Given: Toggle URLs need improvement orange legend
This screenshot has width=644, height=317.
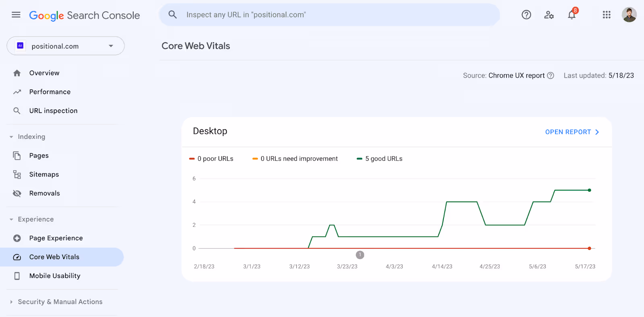Looking at the screenshot, I should coord(295,159).
